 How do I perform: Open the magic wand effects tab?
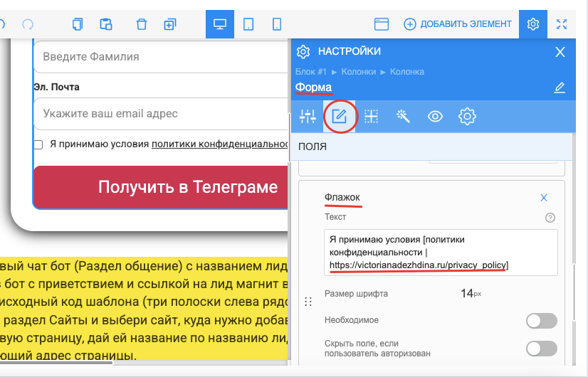tap(403, 117)
